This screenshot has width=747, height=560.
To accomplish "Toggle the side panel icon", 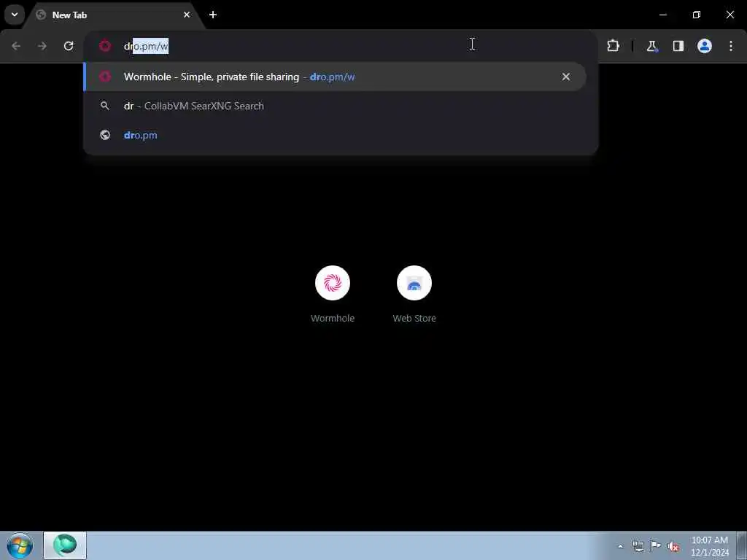I will [678, 46].
